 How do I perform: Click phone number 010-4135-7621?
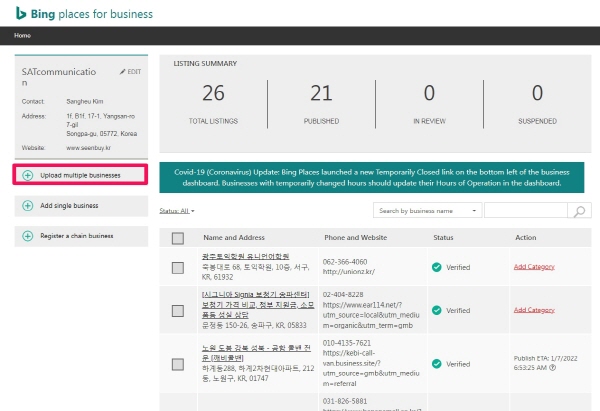point(347,343)
